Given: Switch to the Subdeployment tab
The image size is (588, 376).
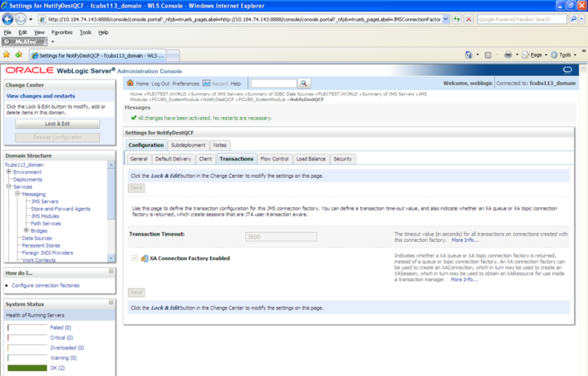Looking at the screenshot, I should [x=188, y=145].
